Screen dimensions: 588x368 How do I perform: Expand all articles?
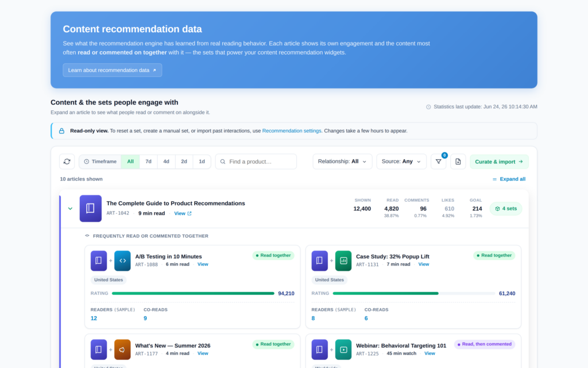(509, 179)
